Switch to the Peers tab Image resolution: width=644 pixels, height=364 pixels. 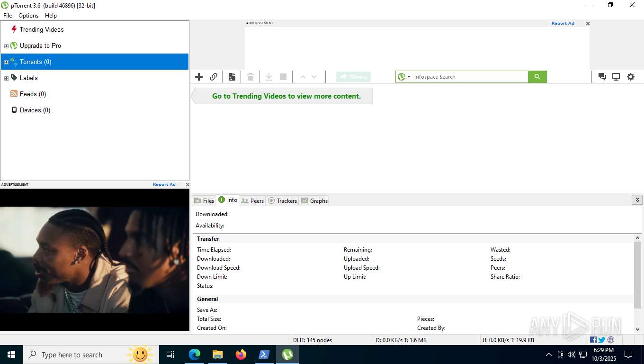click(x=252, y=200)
